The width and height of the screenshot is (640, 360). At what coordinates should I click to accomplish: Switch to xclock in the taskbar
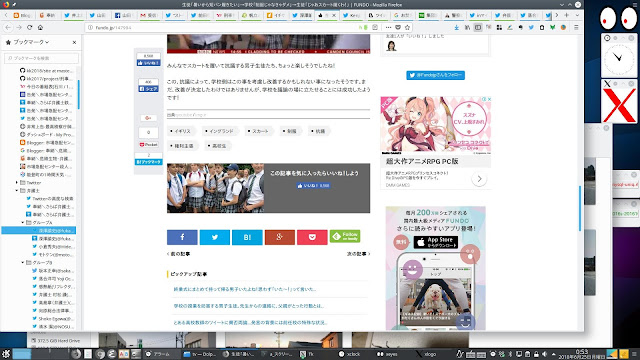[350, 354]
